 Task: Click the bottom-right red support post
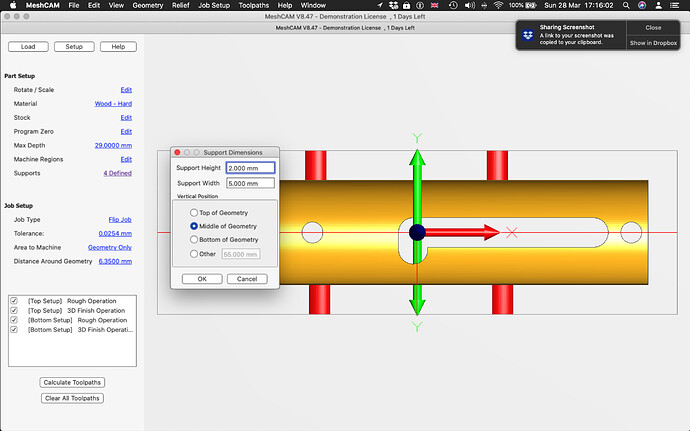[503, 299]
